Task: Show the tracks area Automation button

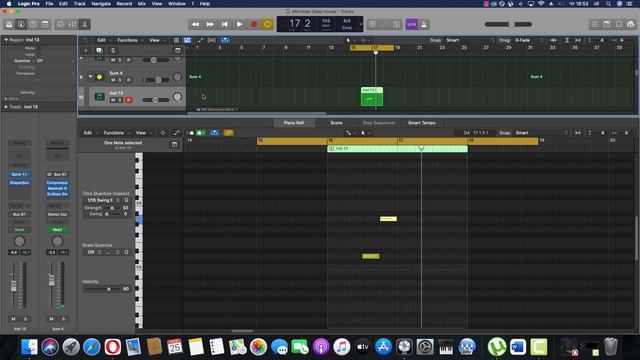Action: [200, 40]
